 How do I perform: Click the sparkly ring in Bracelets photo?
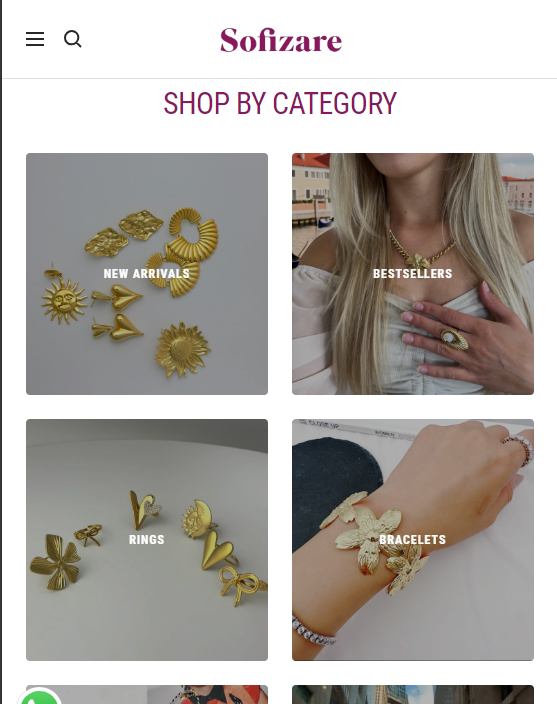click(x=519, y=449)
